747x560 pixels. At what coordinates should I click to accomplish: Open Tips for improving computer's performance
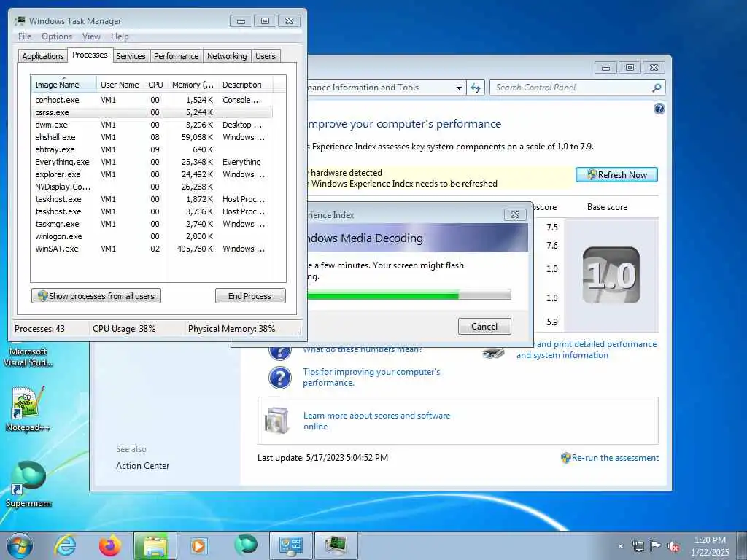pos(371,377)
